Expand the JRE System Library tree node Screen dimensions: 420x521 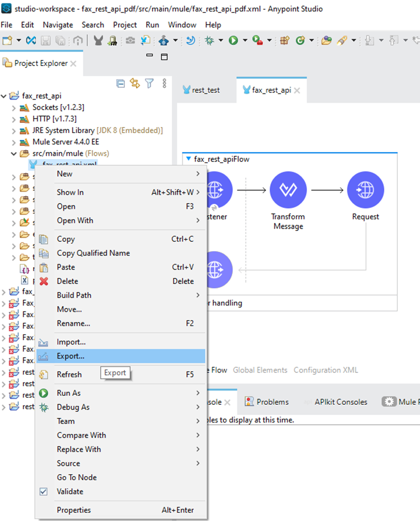click(14, 131)
